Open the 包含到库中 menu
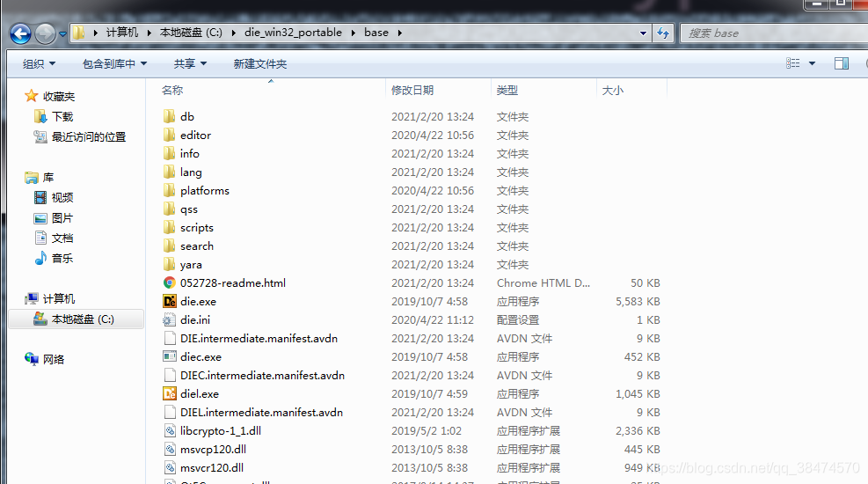 [x=114, y=63]
